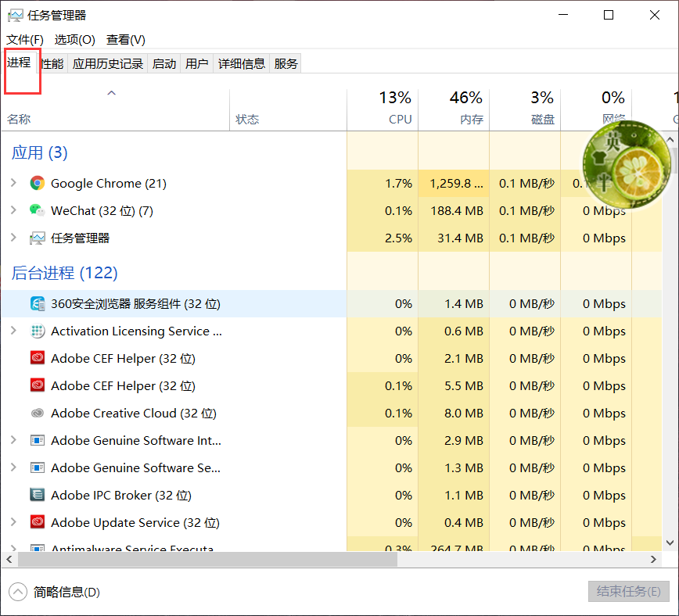This screenshot has width=679, height=616.
Task: Click the horizontal scrollbar right arrow
Action: [653, 559]
